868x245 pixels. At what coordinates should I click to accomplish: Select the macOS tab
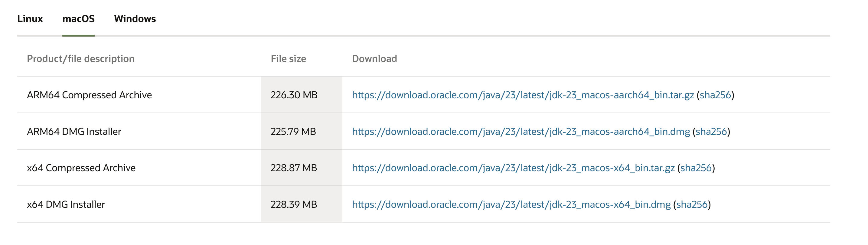[x=79, y=18]
